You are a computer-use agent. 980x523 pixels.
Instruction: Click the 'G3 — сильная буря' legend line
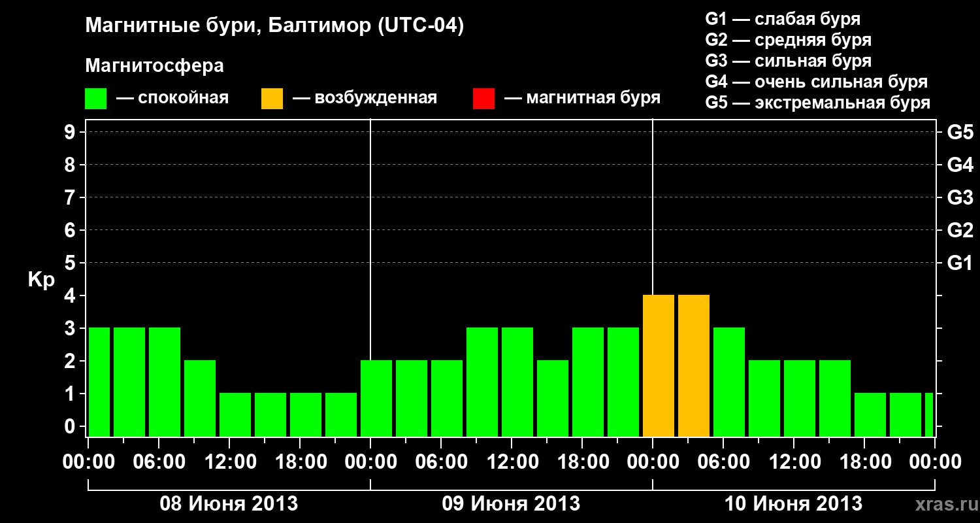click(x=788, y=61)
